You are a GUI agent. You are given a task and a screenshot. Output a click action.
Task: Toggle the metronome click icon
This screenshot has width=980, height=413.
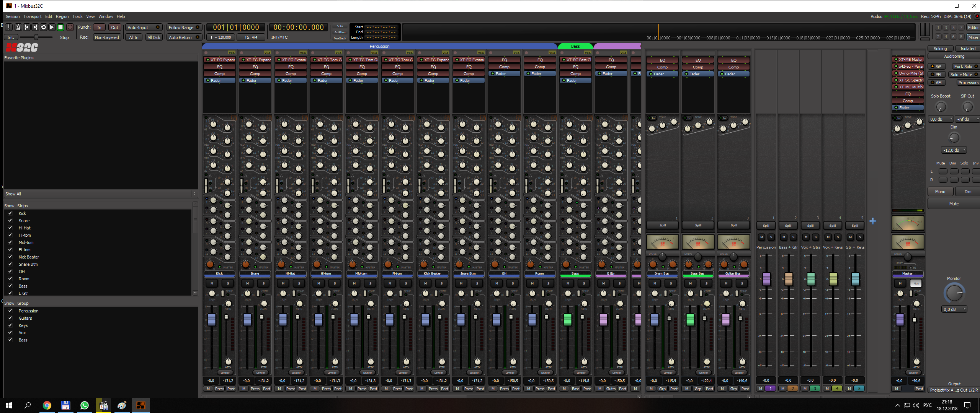click(x=18, y=27)
